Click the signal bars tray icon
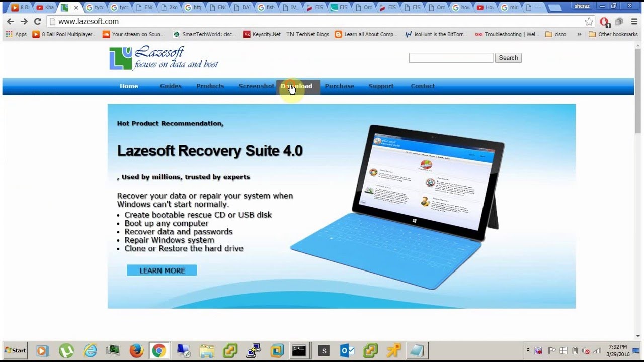This screenshot has height=362, width=644. [x=598, y=351]
